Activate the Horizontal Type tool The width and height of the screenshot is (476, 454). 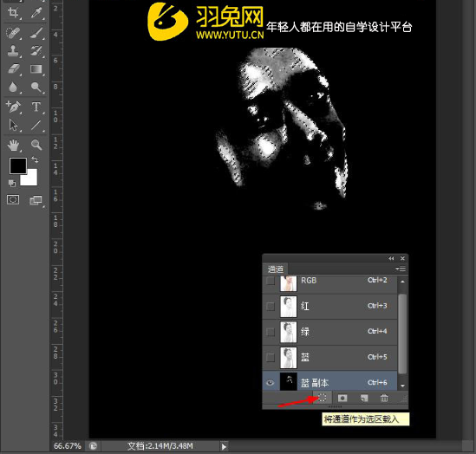pyautogui.click(x=36, y=107)
